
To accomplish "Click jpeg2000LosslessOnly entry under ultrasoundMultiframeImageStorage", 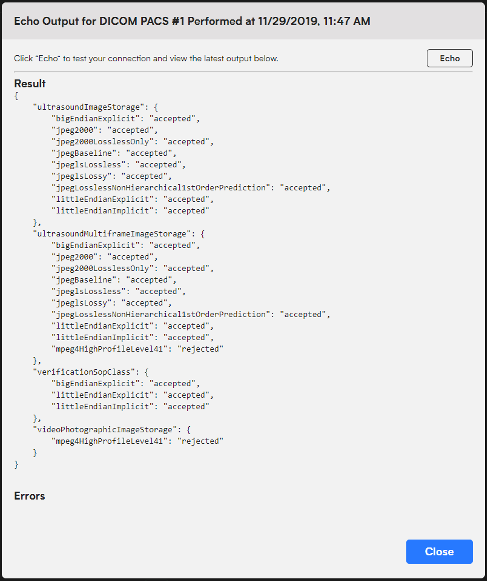I will click(133, 268).
